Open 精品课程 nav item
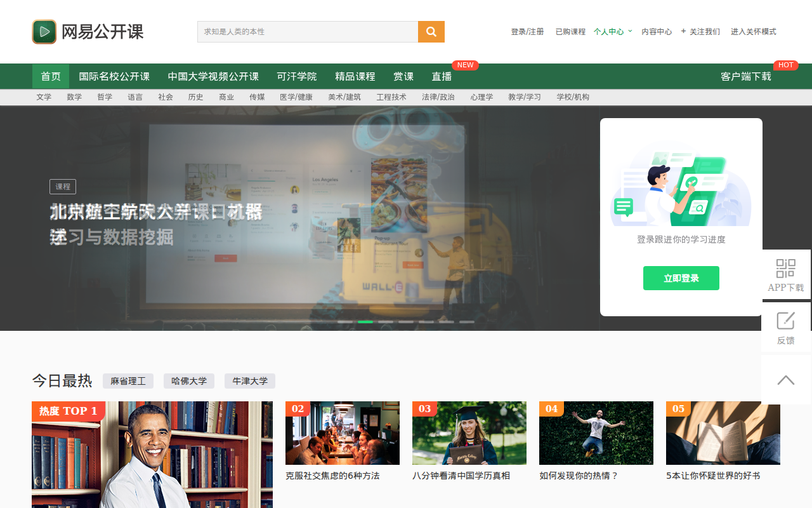812x508 pixels. point(355,76)
